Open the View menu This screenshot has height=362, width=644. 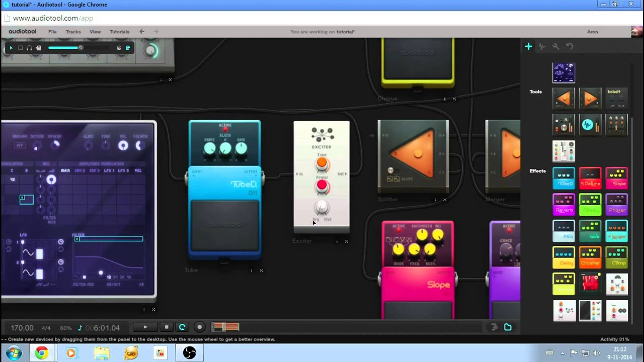pos(95,32)
